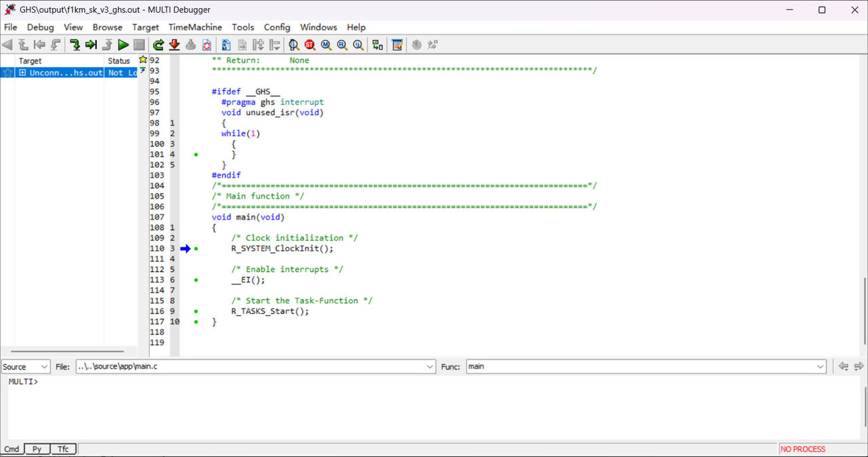The height and width of the screenshot is (457, 868).
Task: Click the blue source/mixed document icon
Action: pos(225,45)
